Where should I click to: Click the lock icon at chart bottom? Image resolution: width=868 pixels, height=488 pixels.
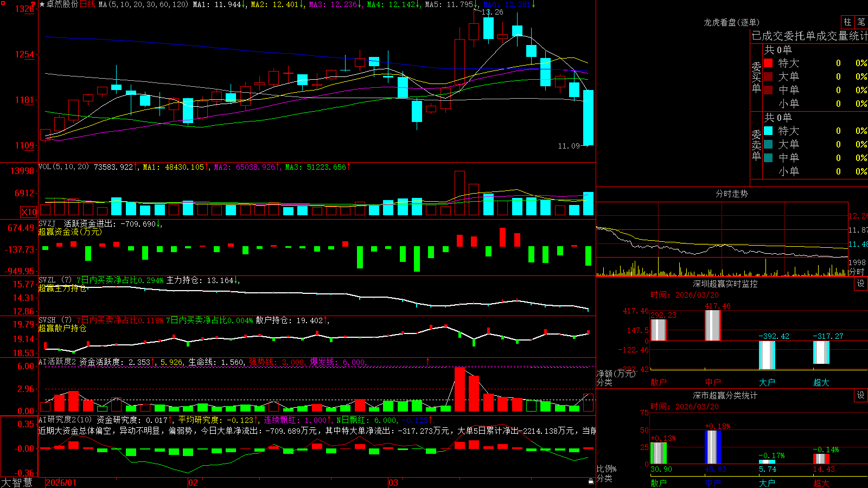click(591, 481)
